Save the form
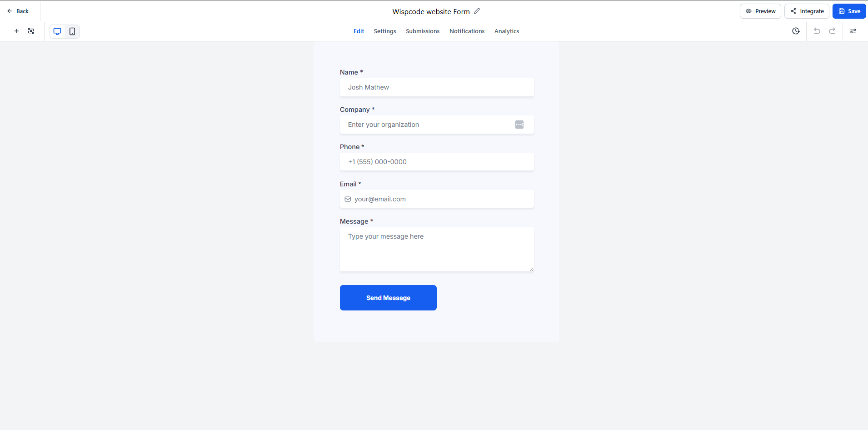The image size is (868, 430). click(849, 11)
